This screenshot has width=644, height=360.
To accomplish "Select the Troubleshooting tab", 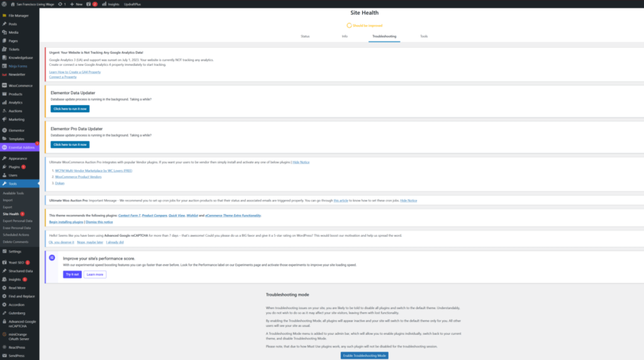I will 384,36.
